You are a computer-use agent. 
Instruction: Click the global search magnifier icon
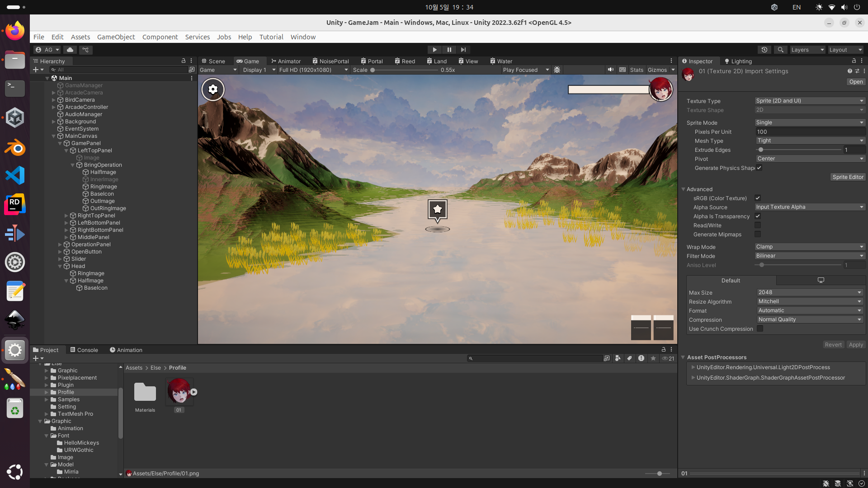point(780,50)
